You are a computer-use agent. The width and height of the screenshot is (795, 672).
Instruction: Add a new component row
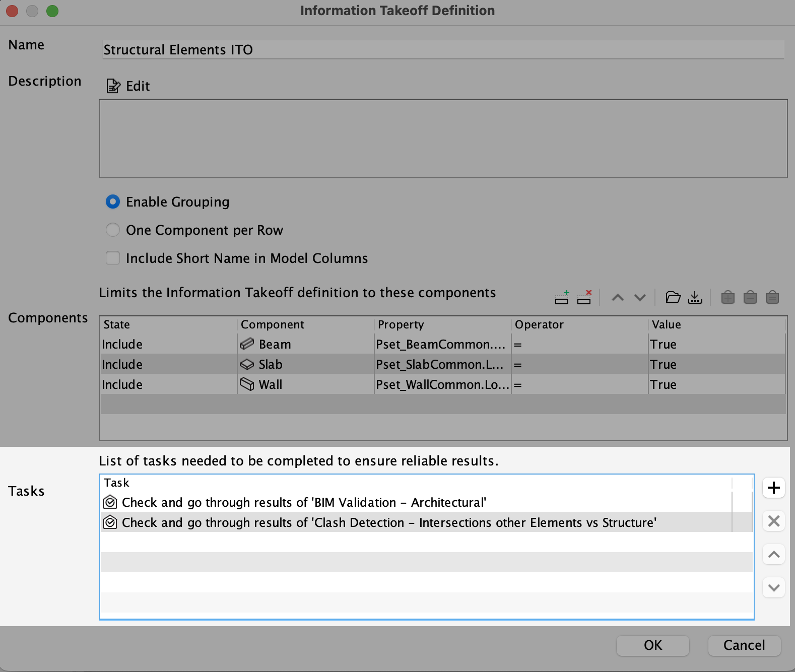pos(562,298)
